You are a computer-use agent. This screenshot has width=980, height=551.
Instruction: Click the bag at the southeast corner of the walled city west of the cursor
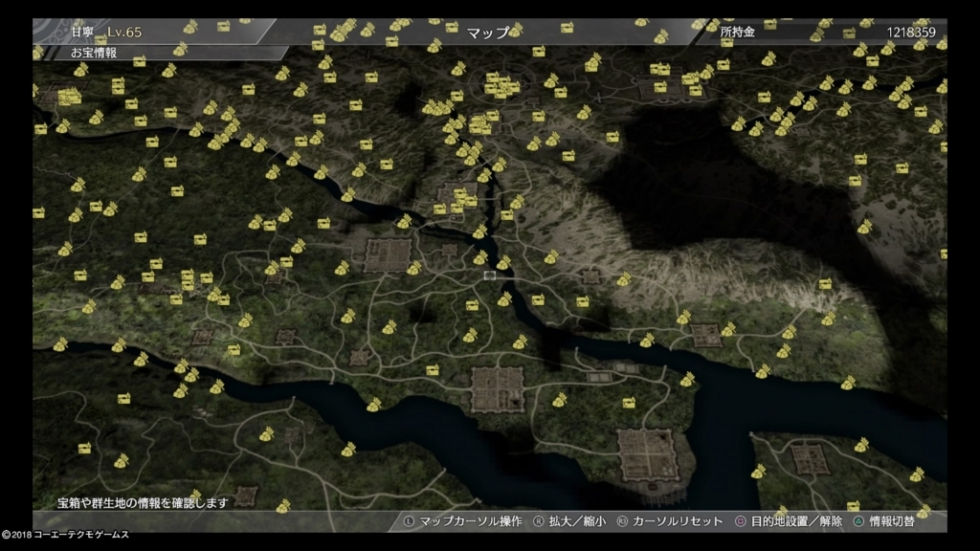click(x=414, y=269)
